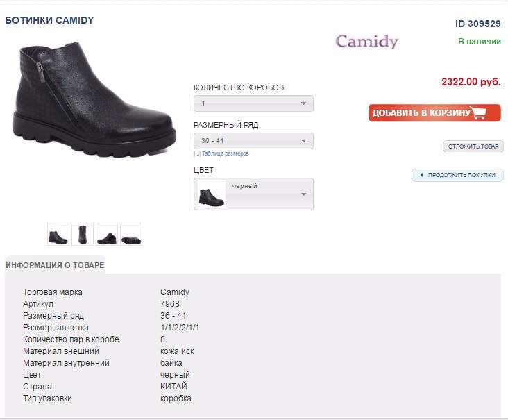Open the first side-view boot thumbnail

pyautogui.click(x=58, y=235)
